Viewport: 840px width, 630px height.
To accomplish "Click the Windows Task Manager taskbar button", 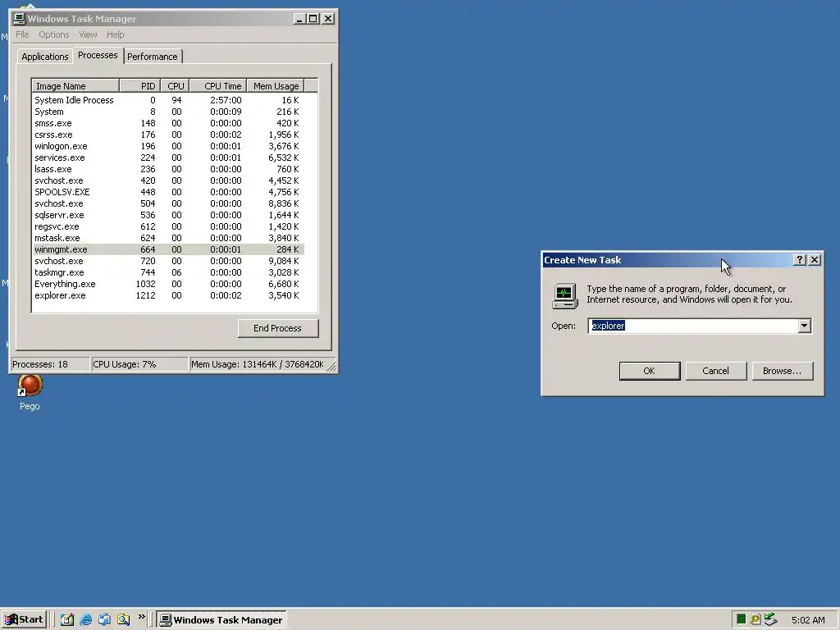I will point(221,620).
